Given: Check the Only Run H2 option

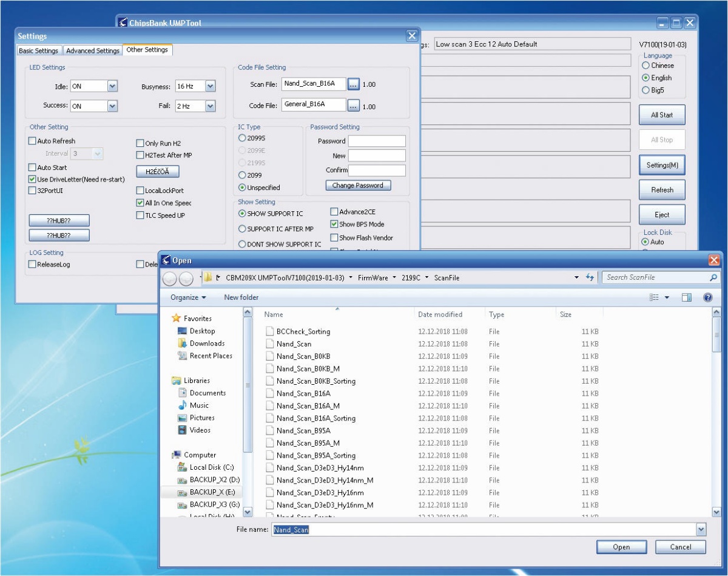Looking at the screenshot, I should click(140, 143).
